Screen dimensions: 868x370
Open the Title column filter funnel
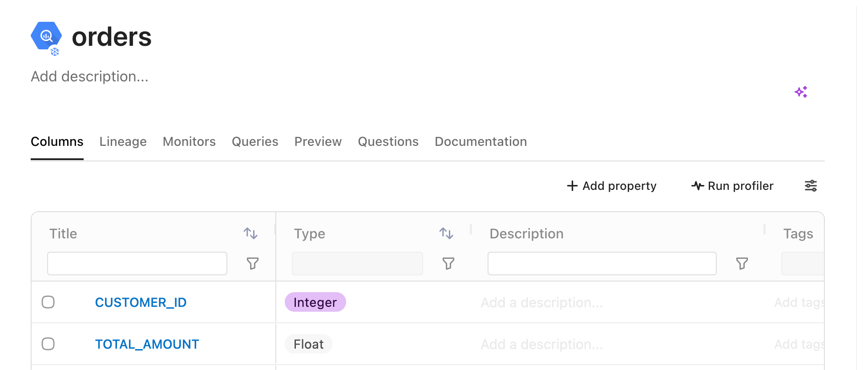(253, 264)
